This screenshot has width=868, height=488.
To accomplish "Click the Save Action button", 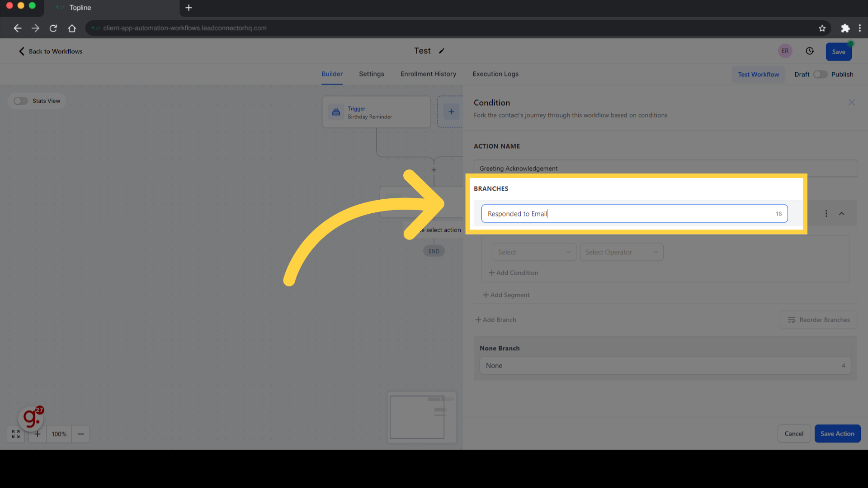I will 837,434.
